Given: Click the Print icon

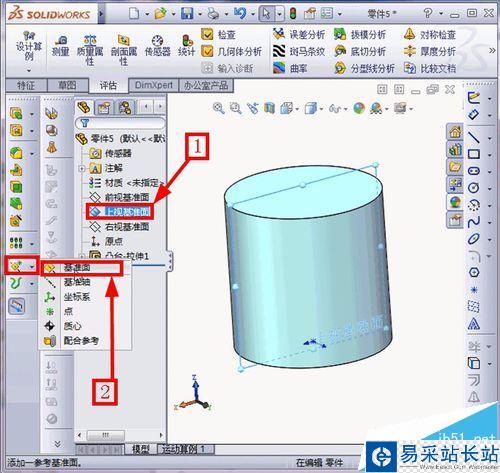Looking at the screenshot, I should 213,14.
